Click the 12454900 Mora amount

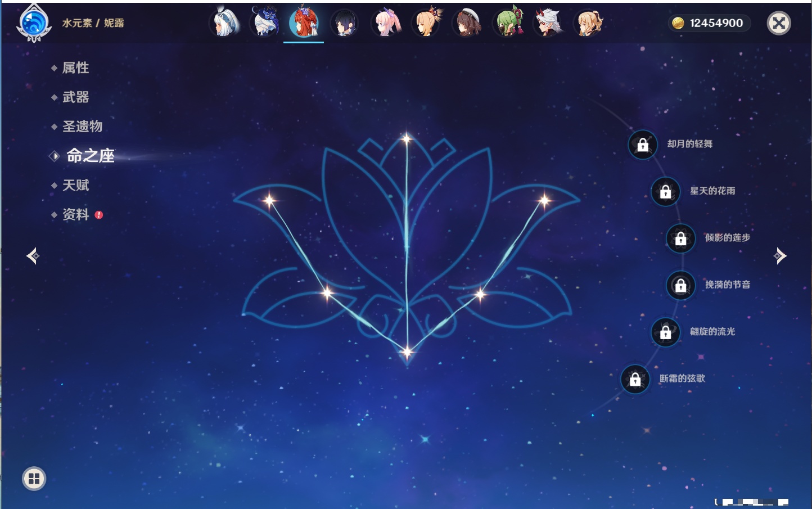point(716,23)
